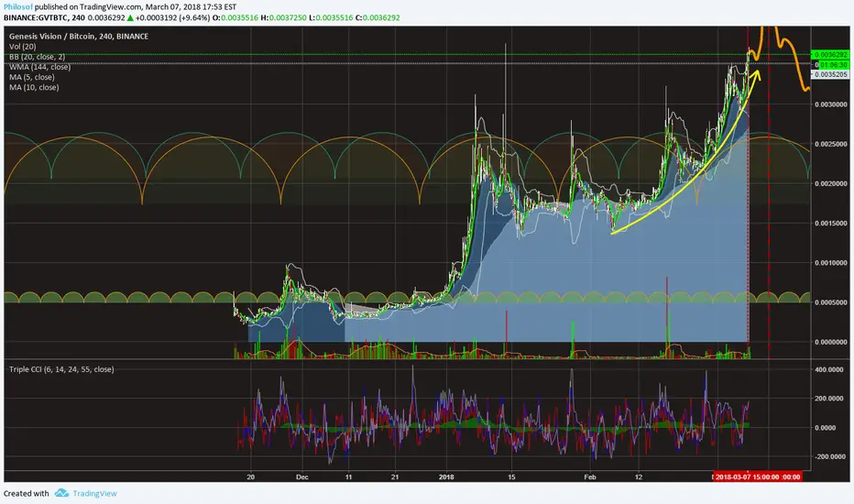Click the 01:06:30 candle countdown label
The height and width of the screenshot is (504, 854).
point(833,65)
